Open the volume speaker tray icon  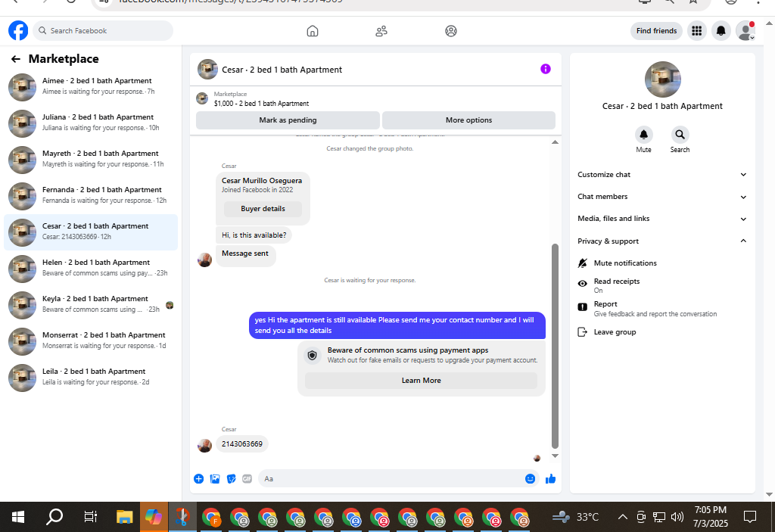677,517
